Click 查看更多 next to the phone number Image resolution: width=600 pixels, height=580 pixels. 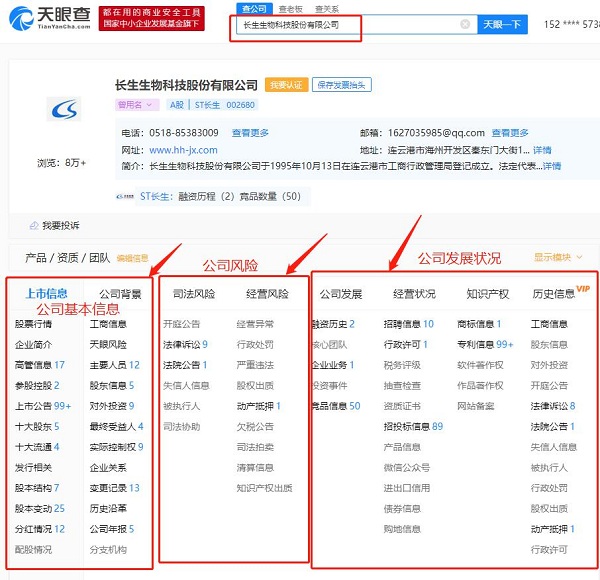click(250, 133)
